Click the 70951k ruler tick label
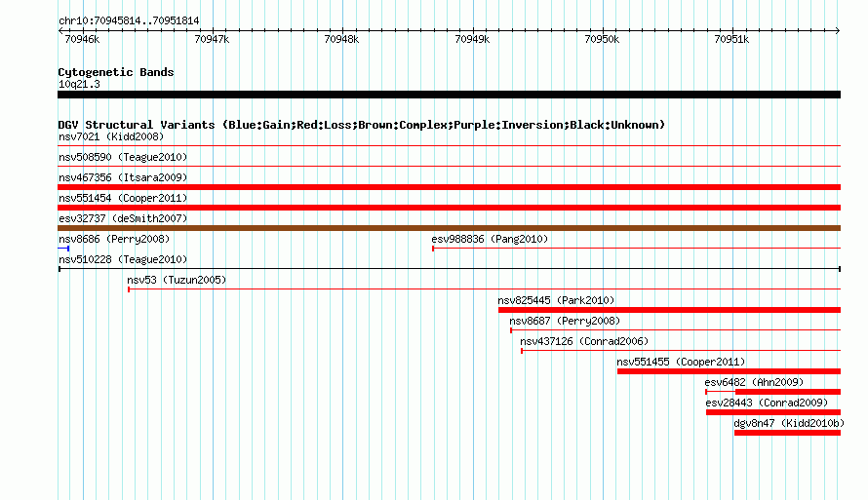 tap(731, 39)
